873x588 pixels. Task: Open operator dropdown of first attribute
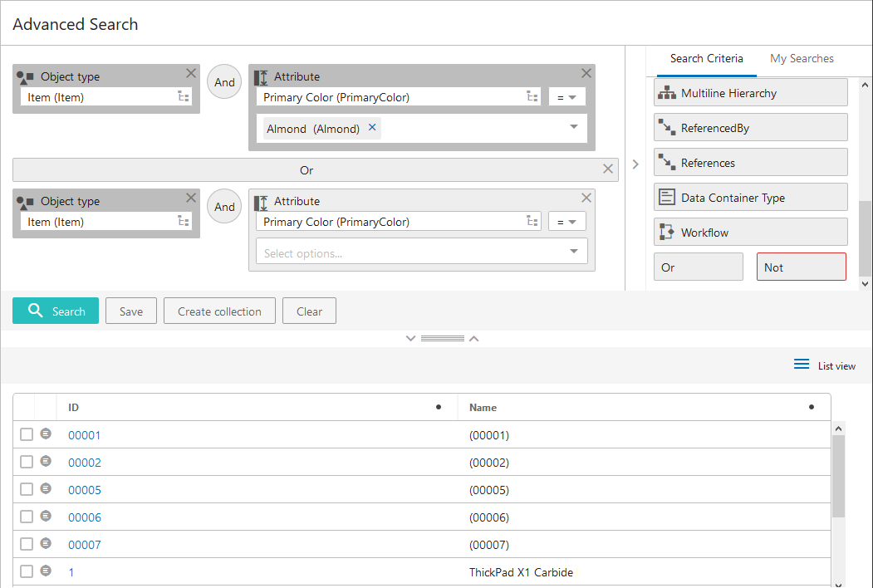click(566, 97)
